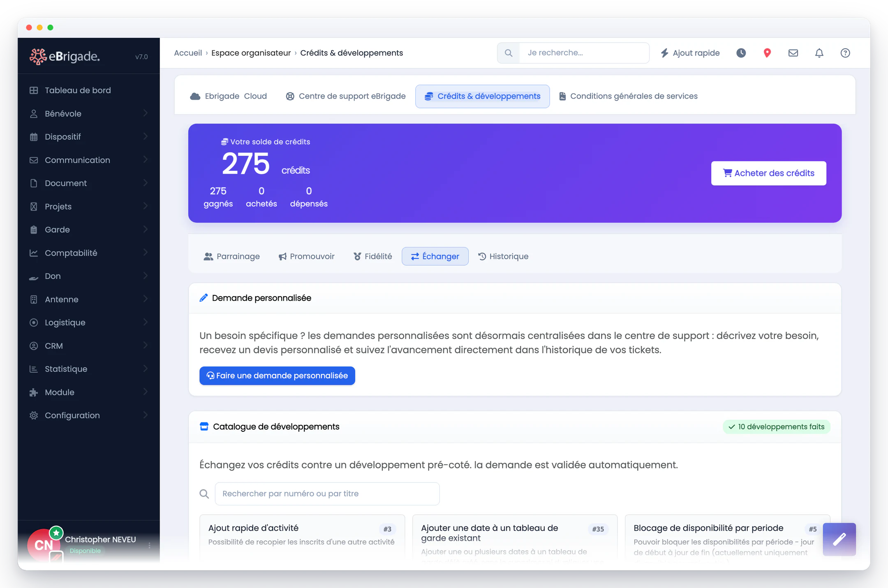This screenshot has width=888, height=588.
Task: Click the magnifier icon in top search bar
Action: click(x=509, y=53)
